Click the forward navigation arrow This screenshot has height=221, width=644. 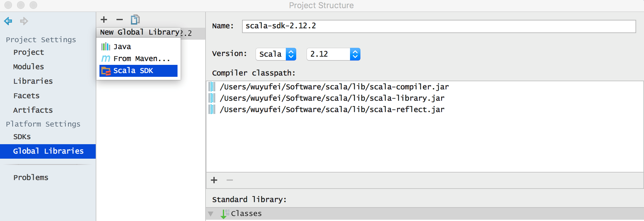pyautogui.click(x=24, y=21)
